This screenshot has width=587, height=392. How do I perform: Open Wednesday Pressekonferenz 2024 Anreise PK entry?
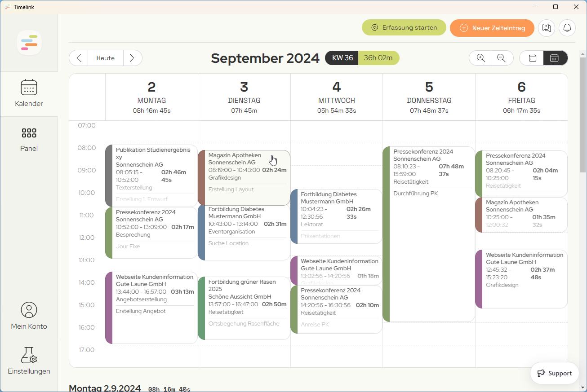pos(337,309)
